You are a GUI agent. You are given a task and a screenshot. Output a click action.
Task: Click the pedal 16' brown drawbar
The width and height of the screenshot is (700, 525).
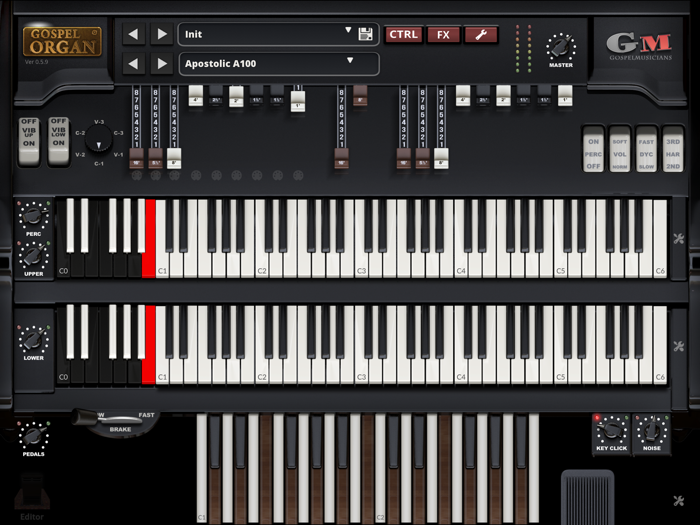[342, 158]
